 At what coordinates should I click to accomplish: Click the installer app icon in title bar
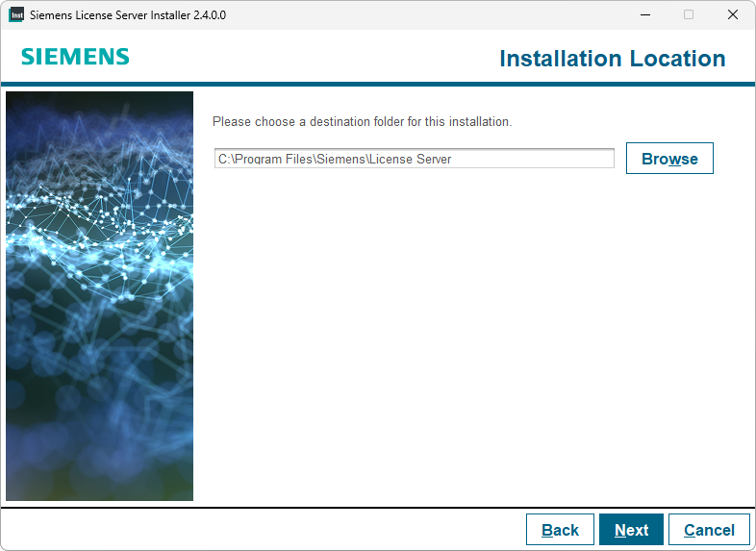(x=16, y=15)
